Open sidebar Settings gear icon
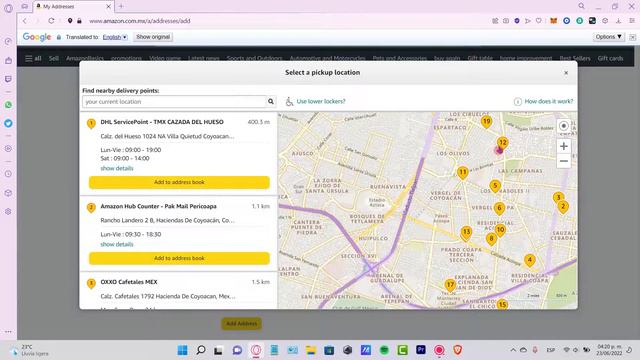This screenshot has width=640, height=360. [8, 211]
